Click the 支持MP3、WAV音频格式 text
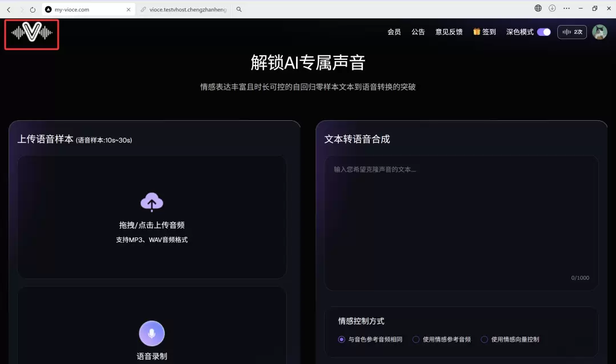The image size is (616, 364). 152,240
